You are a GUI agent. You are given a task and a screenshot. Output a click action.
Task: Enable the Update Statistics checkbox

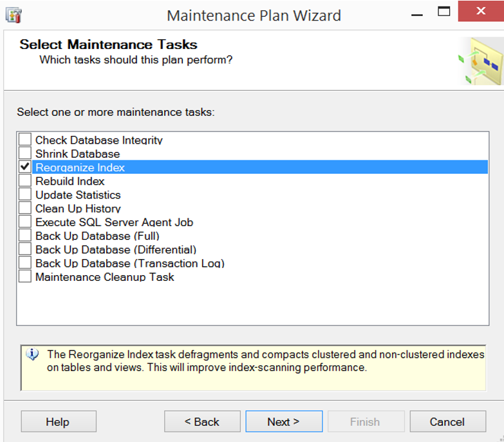pos(24,195)
